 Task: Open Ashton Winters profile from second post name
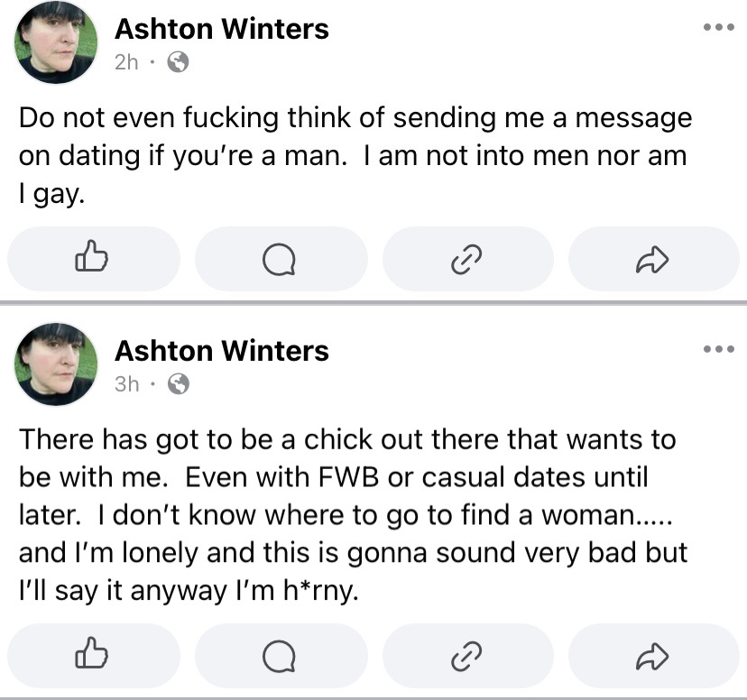tap(222, 351)
